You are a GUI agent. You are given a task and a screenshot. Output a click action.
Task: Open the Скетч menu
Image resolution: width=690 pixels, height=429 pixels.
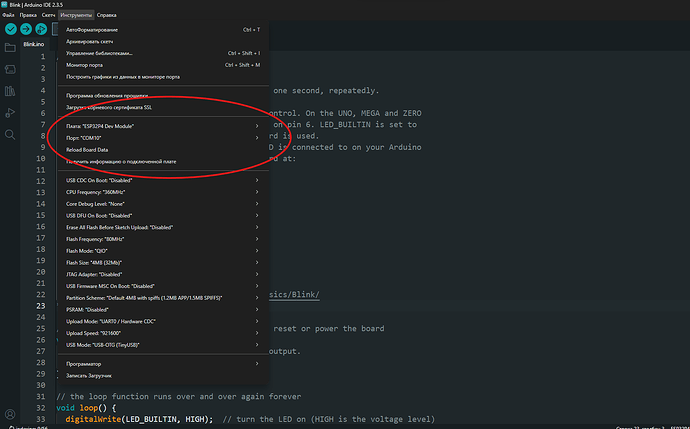pyautogui.click(x=48, y=15)
